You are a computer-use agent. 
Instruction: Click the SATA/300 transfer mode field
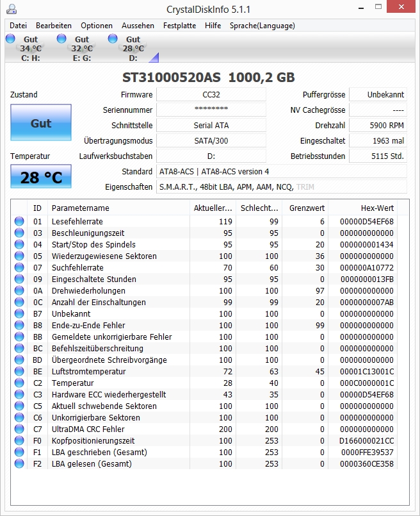[x=211, y=141]
